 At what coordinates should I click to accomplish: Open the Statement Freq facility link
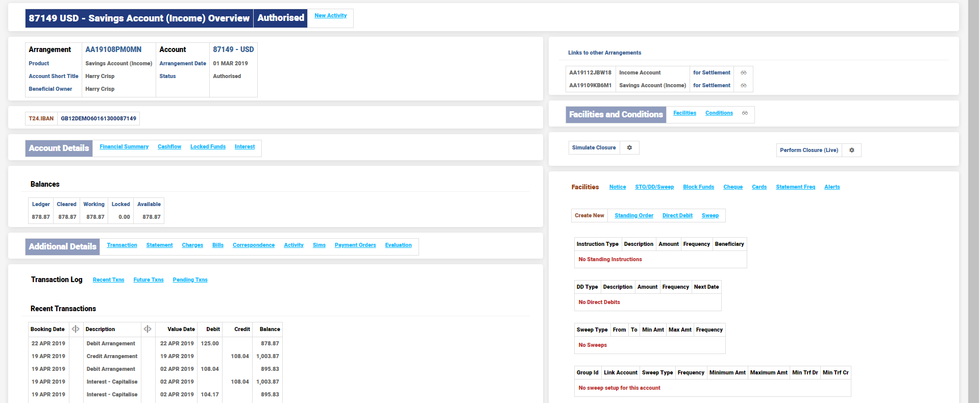click(x=795, y=187)
